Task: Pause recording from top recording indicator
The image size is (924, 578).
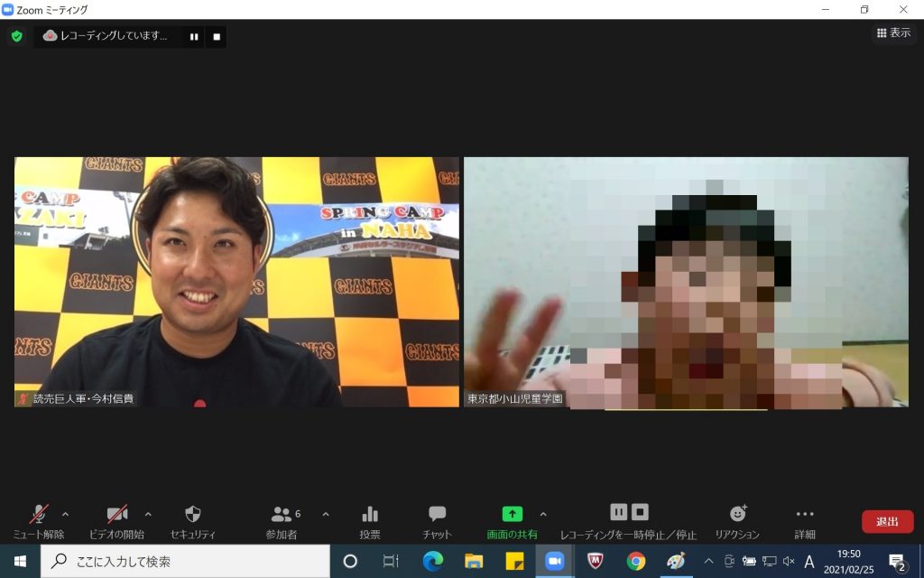Action: (194, 36)
